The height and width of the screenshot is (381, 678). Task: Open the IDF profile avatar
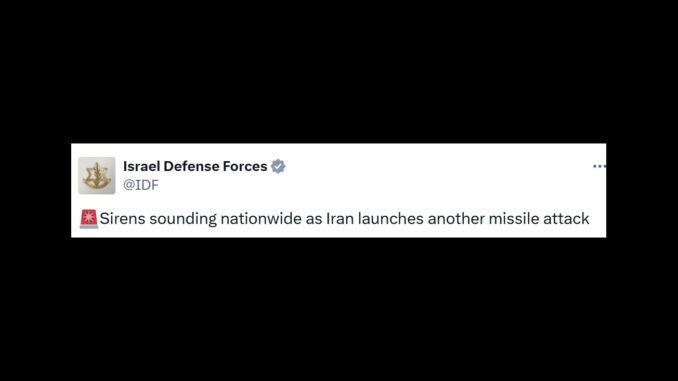[x=96, y=176]
